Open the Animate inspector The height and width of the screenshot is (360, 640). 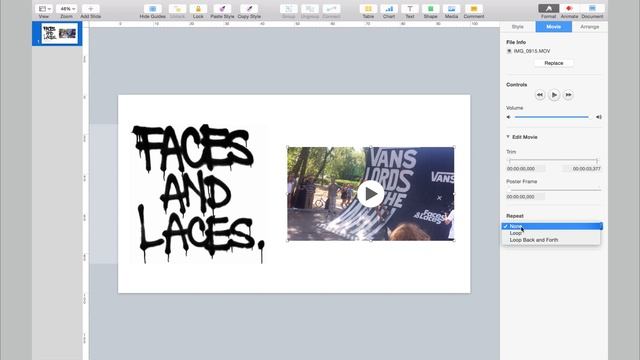569,9
